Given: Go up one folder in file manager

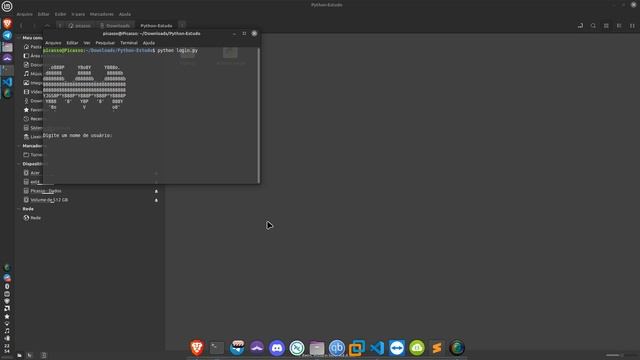Looking at the screenshot, I should point(47,26).
